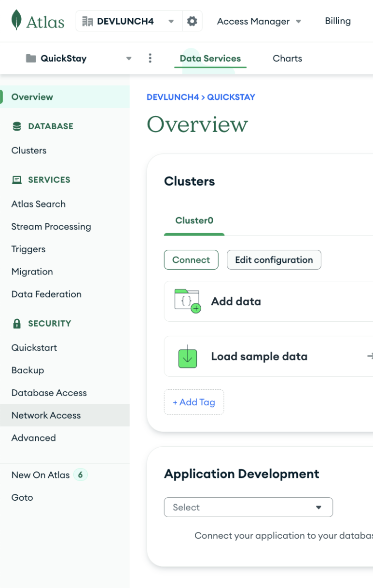Viewport: 373px width, 588px height.
Task: Open organization settings gear icon
Action: click(x=192, y=21)
